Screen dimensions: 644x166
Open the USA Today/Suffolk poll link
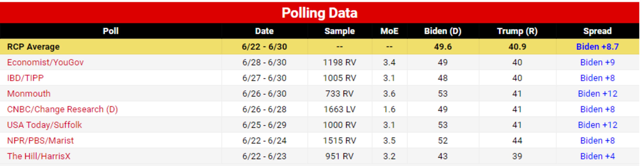[44, 125]
